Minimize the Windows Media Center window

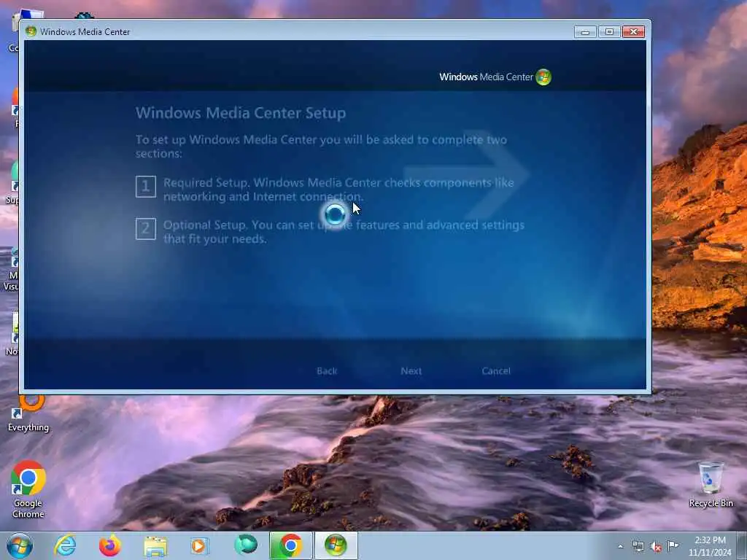[585, 32]
